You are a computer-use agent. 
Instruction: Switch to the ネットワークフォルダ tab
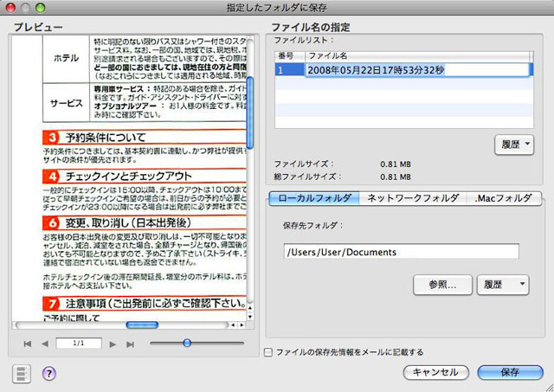412,198
